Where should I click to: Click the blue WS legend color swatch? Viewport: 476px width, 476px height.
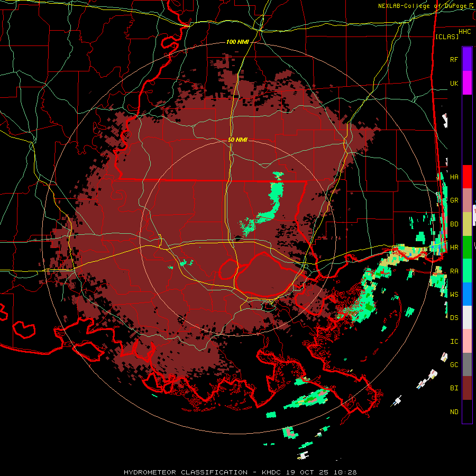pyautogui.click(x=467, y=294)
